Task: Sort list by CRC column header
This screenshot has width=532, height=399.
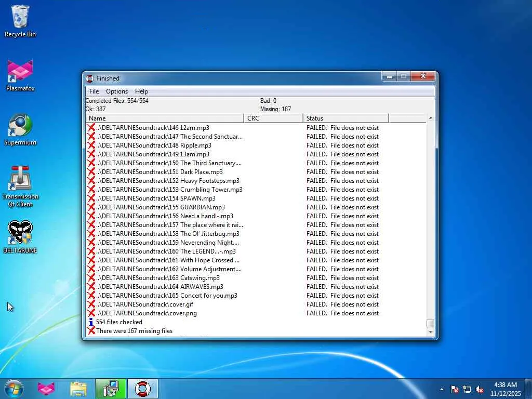Action: (273, 118)
